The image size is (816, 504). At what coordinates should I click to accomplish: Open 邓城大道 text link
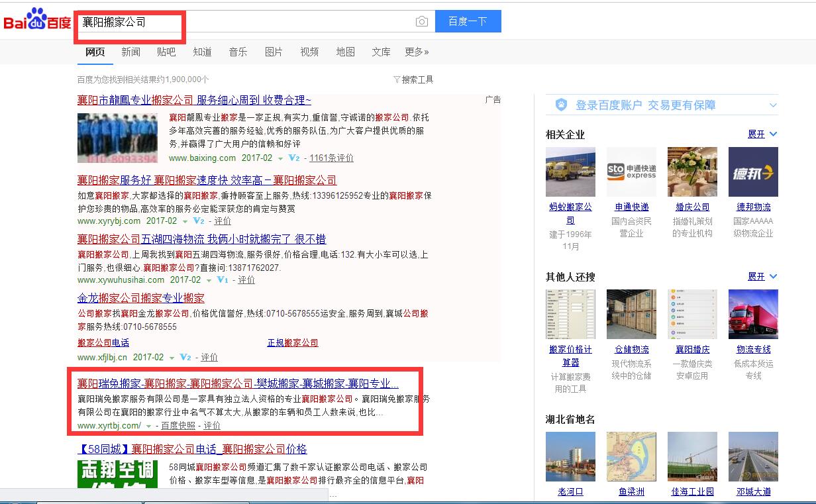[753, 492]
